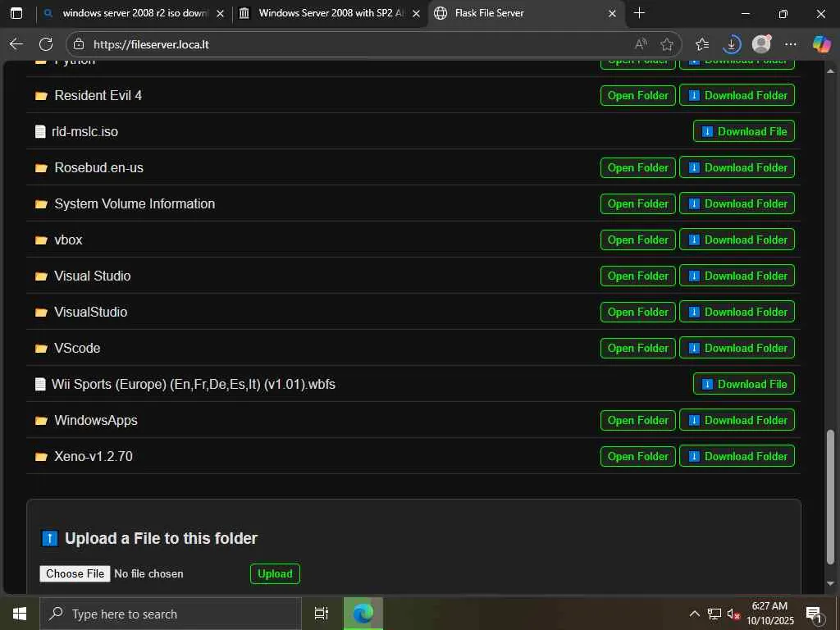Close the Flask File Server tab
840x630 pixels.
(x=612, y=13)
